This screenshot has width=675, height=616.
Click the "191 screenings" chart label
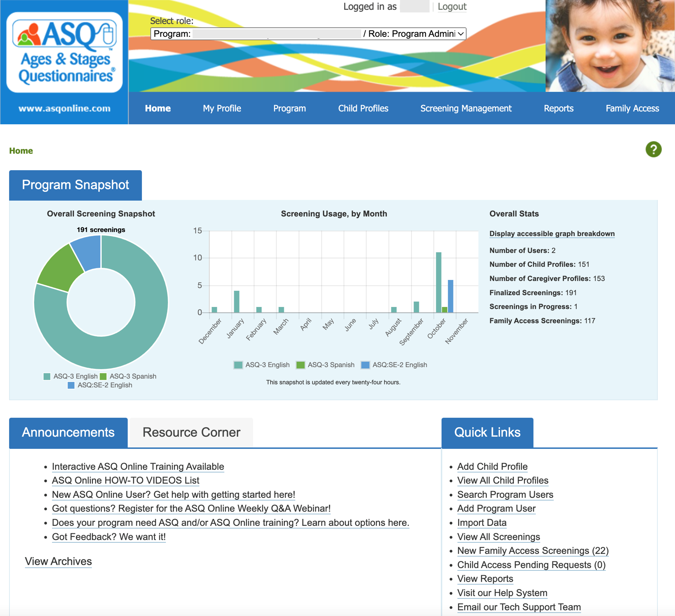click(x=101, y=230)
